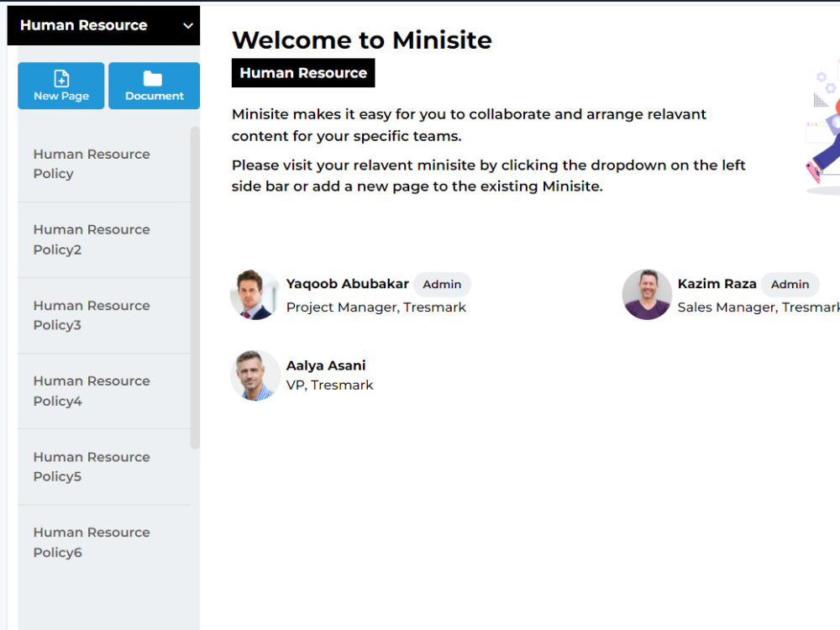Click the Admin badge next to Yaqoob Abubakar
The image size is (840, 630).
click(x=442, y=284)
